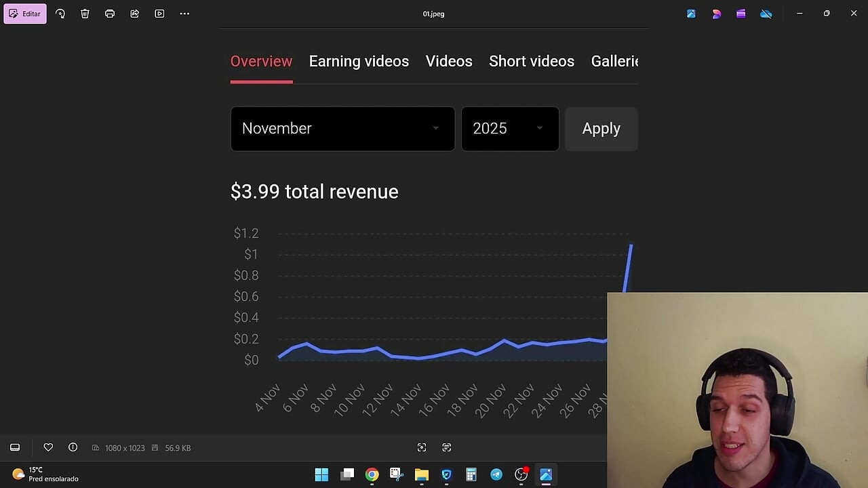Rotate the image with the rotate icon
The image size is (868, 488).
pyautogui.click(x=60, y=14)
